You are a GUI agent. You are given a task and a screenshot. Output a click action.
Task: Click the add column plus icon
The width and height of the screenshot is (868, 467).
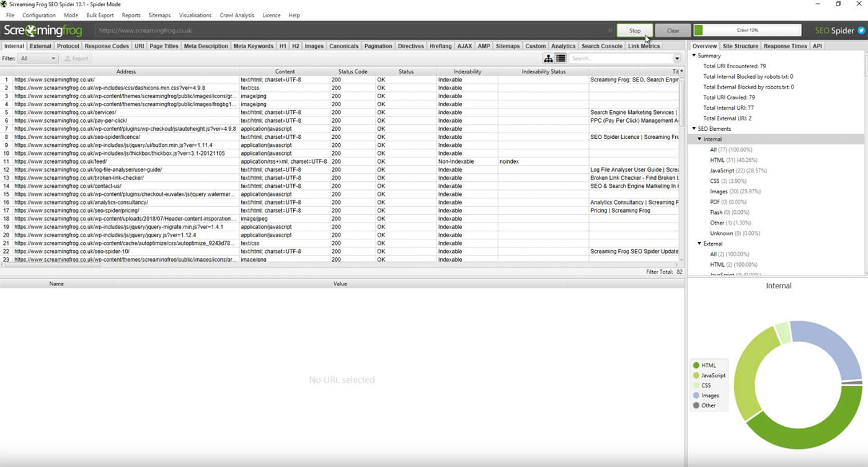681,71
